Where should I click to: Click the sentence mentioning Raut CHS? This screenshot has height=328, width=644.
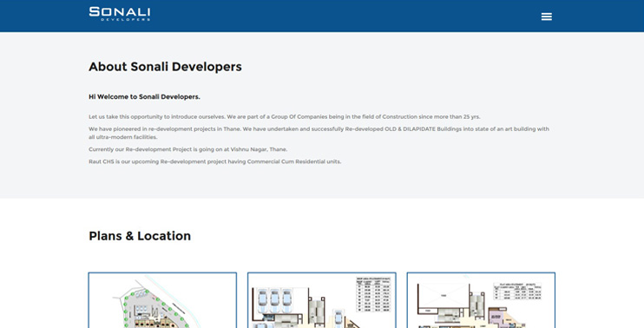[214, 161]
